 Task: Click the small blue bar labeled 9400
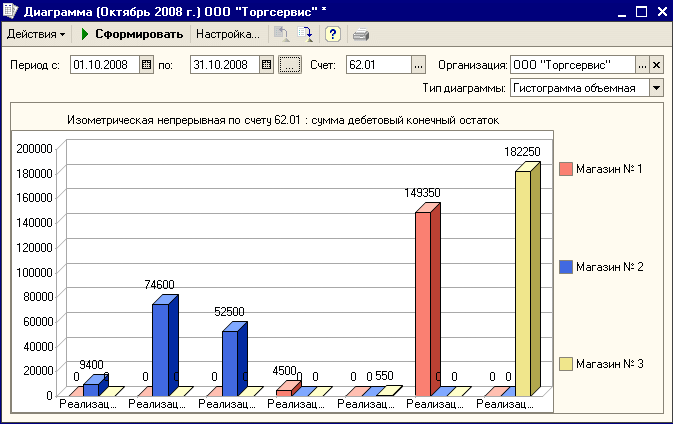click(95, 385)
